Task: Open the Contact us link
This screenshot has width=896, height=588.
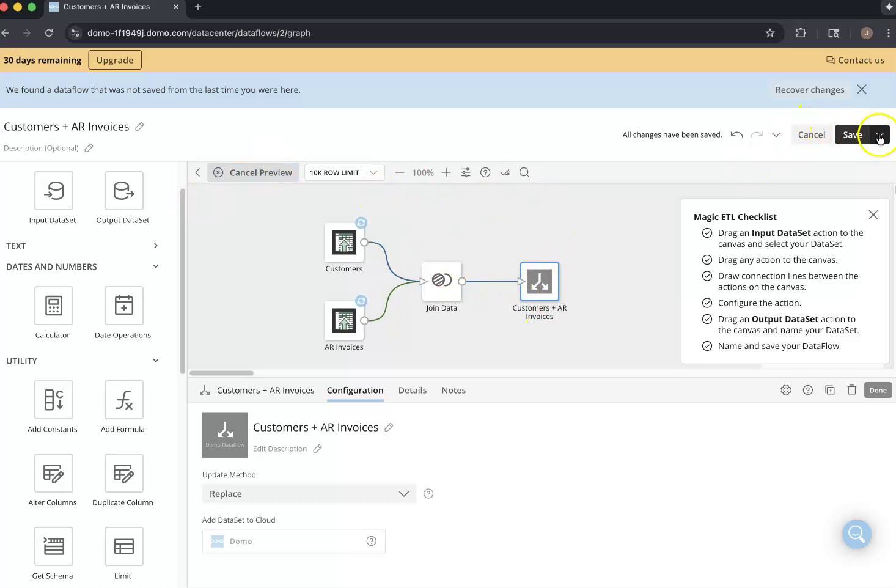Action: (855, 60)
